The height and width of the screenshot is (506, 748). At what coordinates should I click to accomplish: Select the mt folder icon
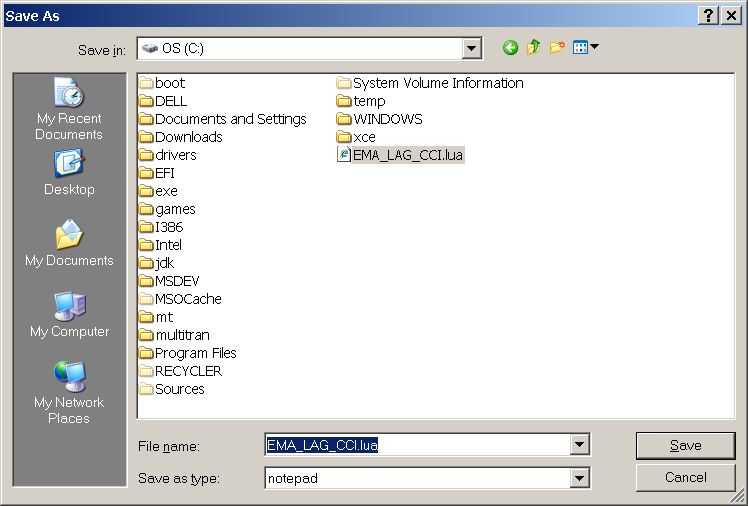[146, 317]
